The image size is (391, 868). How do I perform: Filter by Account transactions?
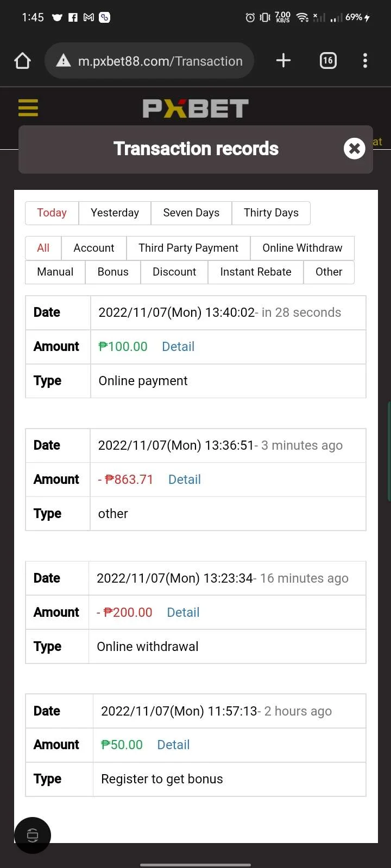94,248
